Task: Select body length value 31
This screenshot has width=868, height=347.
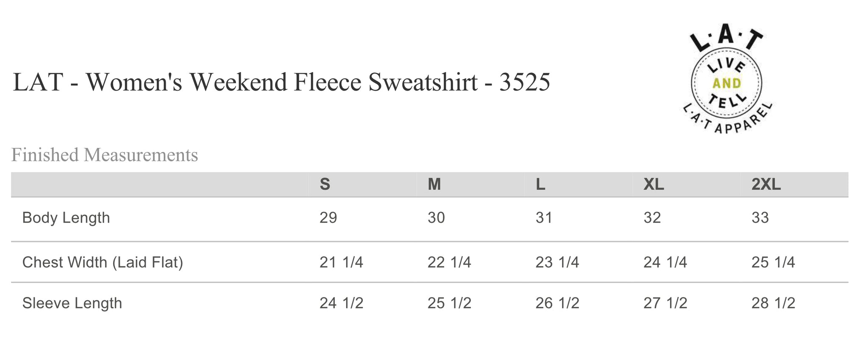Action: point(544,218)
